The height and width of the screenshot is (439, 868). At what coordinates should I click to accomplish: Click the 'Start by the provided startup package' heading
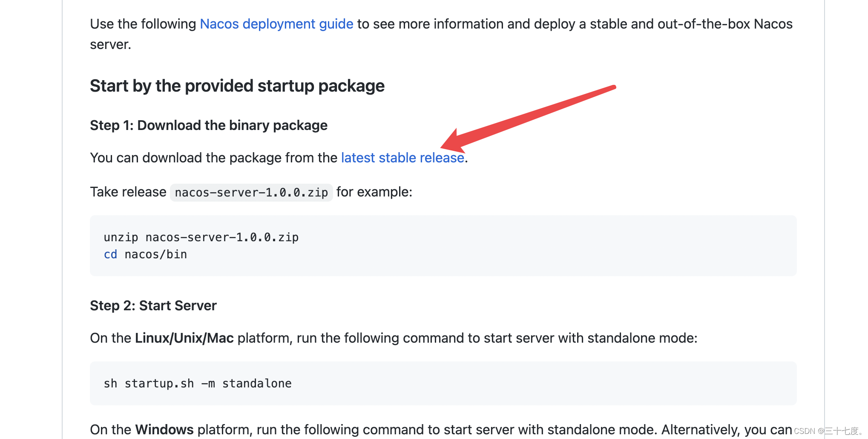[237, 86]
